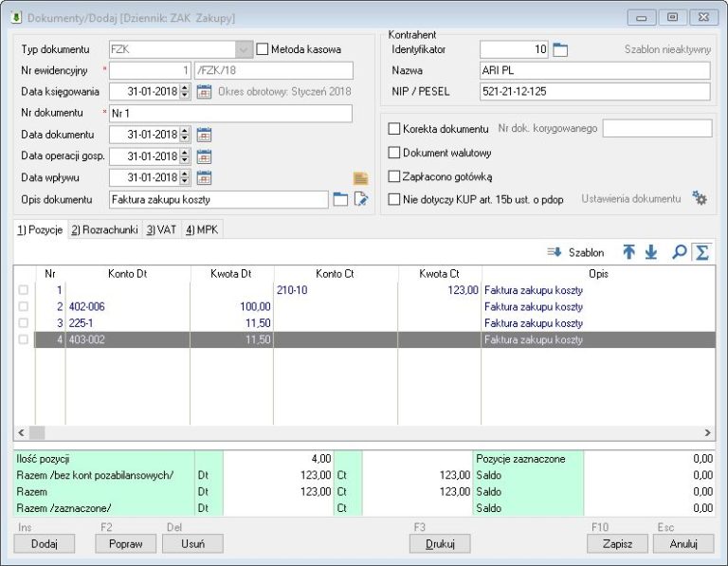728x566 pixels.
Task: Click Kwota Ct column header
Action: click(439, 274)
